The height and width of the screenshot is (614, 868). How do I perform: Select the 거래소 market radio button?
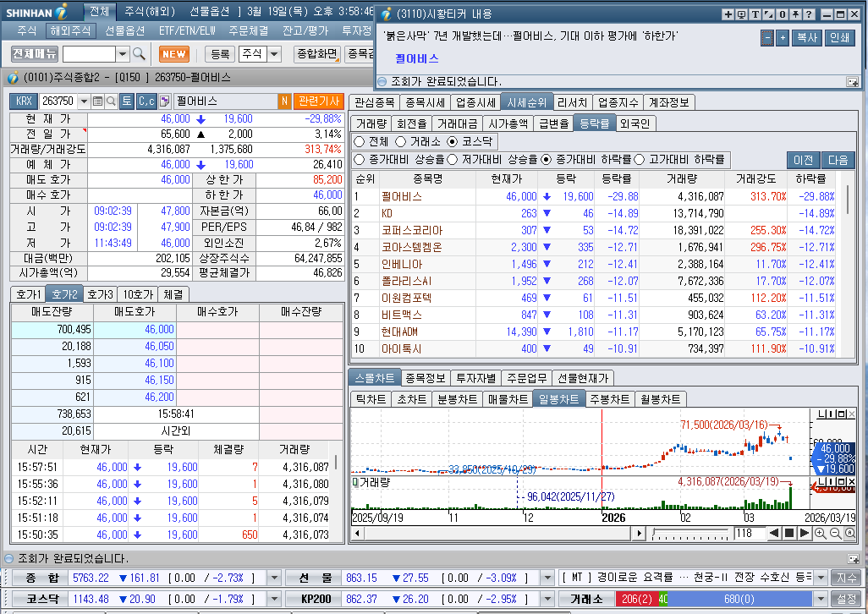[400, 141]
